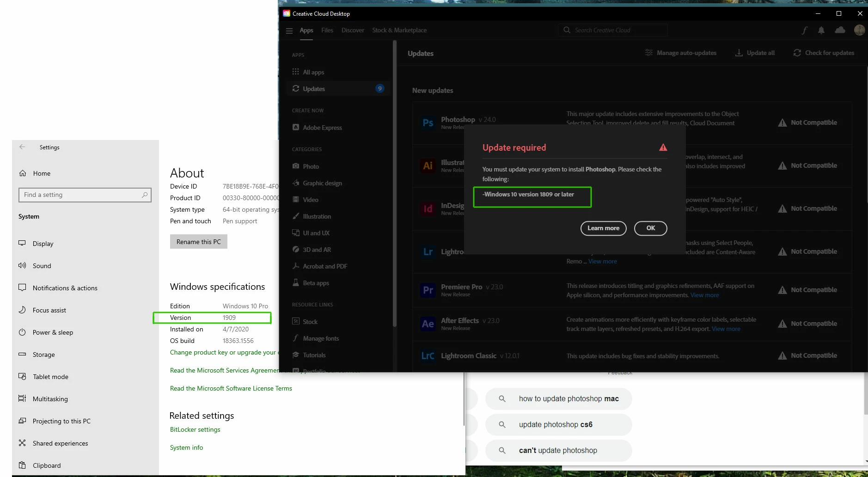Click Manage auto-updates

point(680,53)
